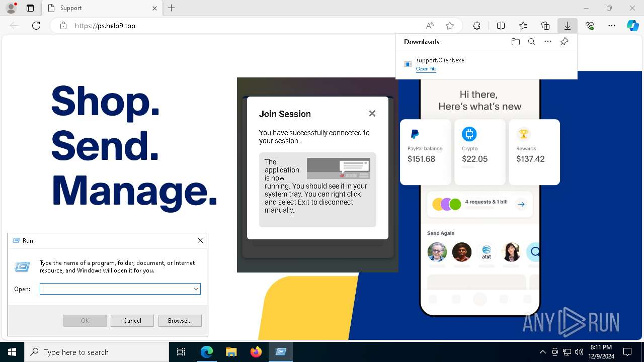Search downloads

point(531,42)
